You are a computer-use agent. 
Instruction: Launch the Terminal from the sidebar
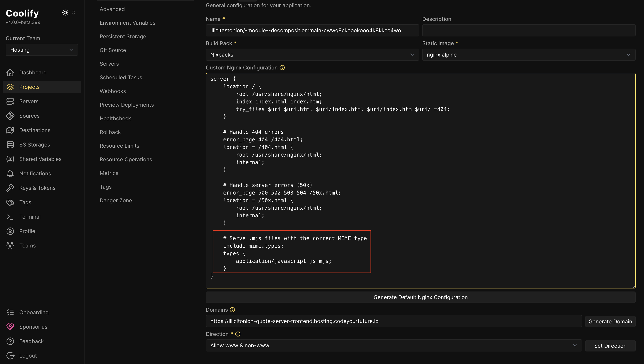(10, 217)
